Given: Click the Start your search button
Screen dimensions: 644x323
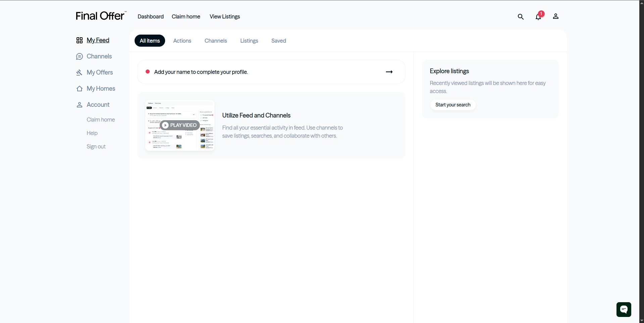Looking at the screenshot, I should tap(453, 105).
